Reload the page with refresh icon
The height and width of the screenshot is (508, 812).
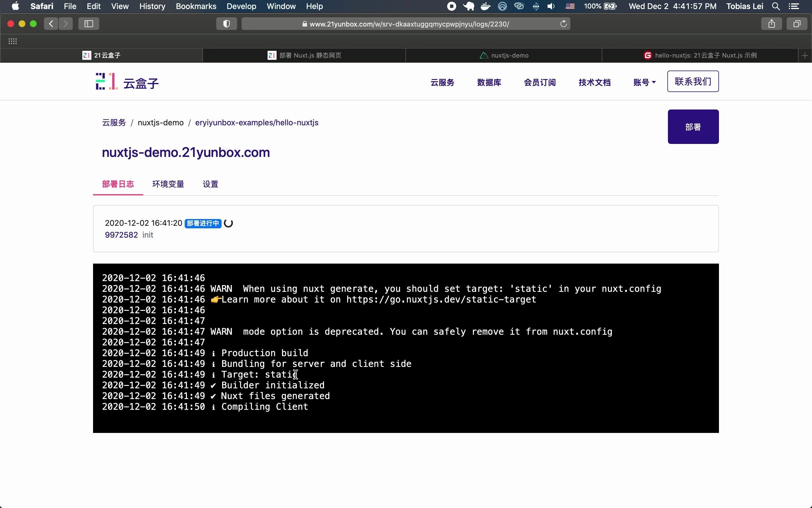point(563,24)
